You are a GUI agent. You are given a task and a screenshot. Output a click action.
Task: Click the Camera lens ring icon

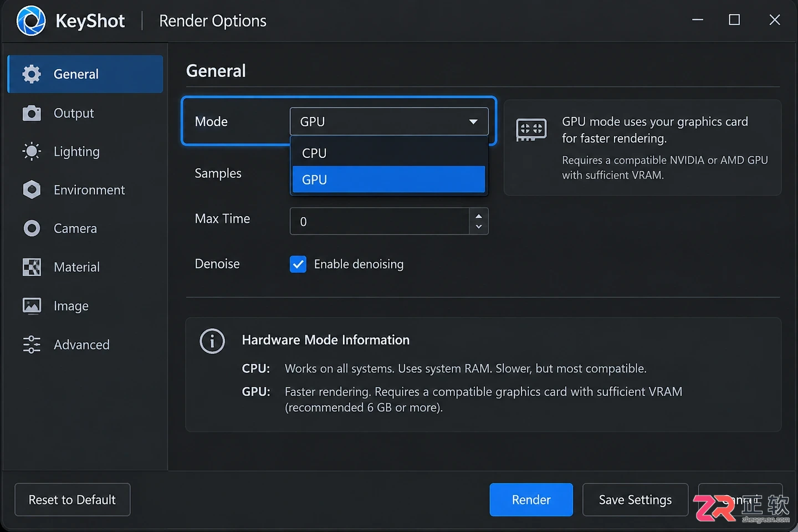pos(32,228)
